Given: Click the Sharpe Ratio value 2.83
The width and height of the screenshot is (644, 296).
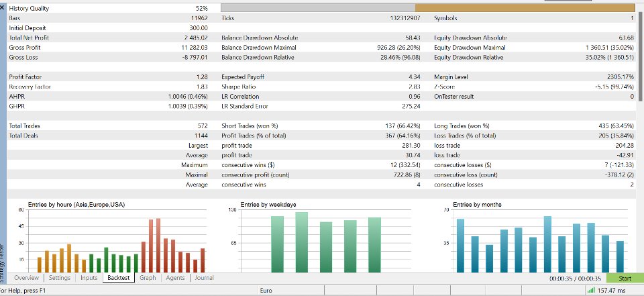Looking at the screenshot, I should (x=415, y=87).
